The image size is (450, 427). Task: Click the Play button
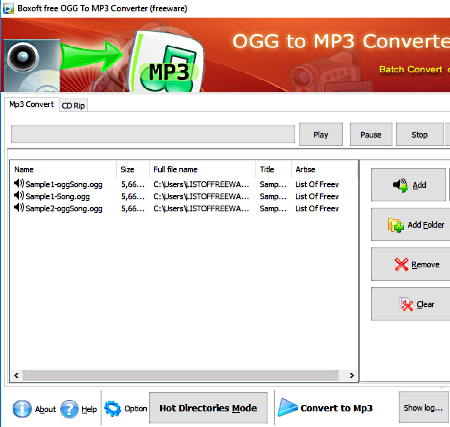click(x=321, y=134)
